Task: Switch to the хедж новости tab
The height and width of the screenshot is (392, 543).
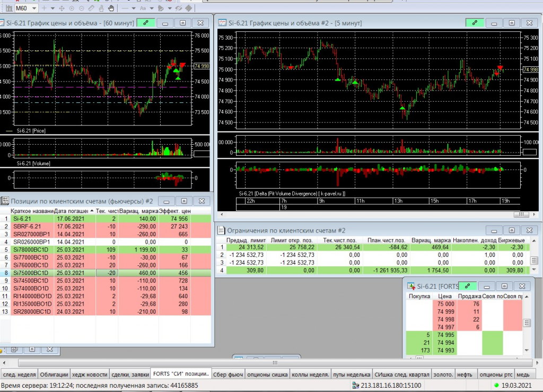Action: pos(90,375)
